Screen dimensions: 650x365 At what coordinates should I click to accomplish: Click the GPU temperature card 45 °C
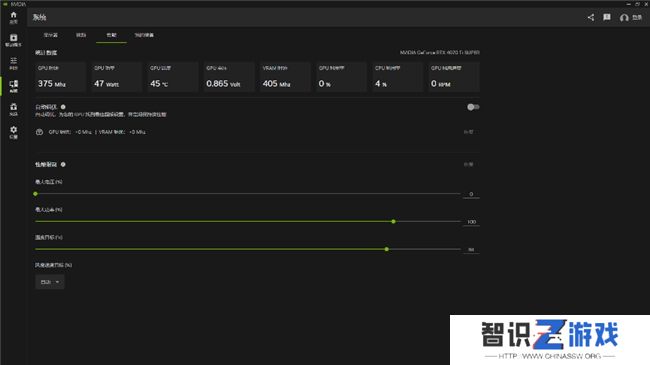(172, 77)
